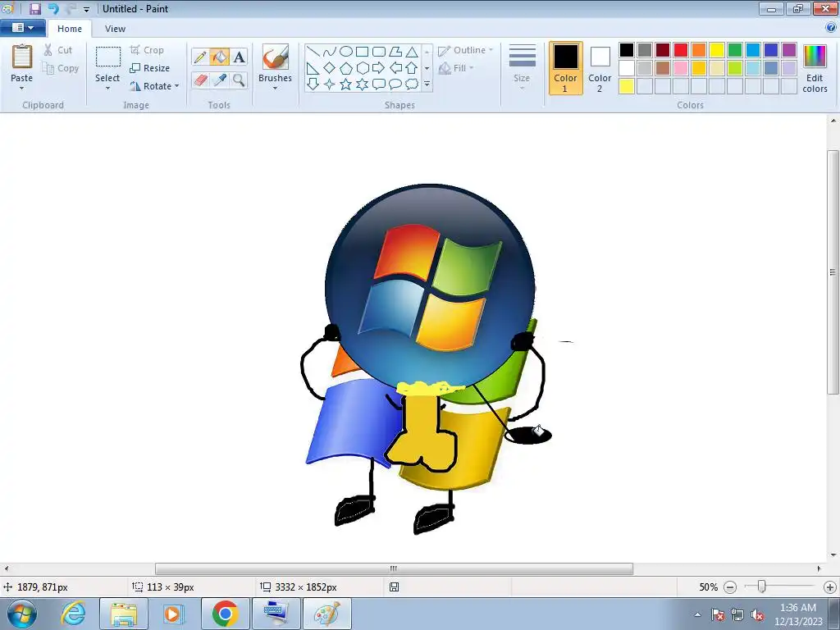Choose the Right triangle shape
Screen dimensions: 840x630
tap(313, 68)
